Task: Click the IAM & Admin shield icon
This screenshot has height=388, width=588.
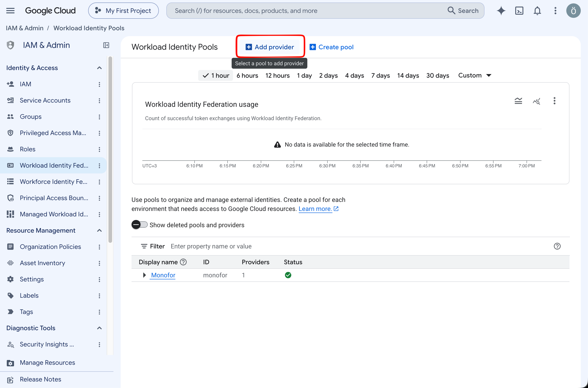Action: [10, 45]
